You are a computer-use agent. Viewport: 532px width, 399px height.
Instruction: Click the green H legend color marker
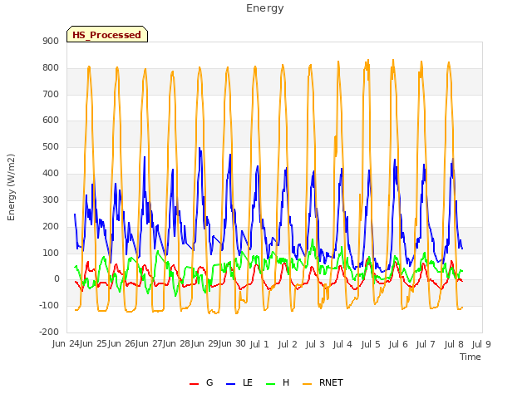271,384
